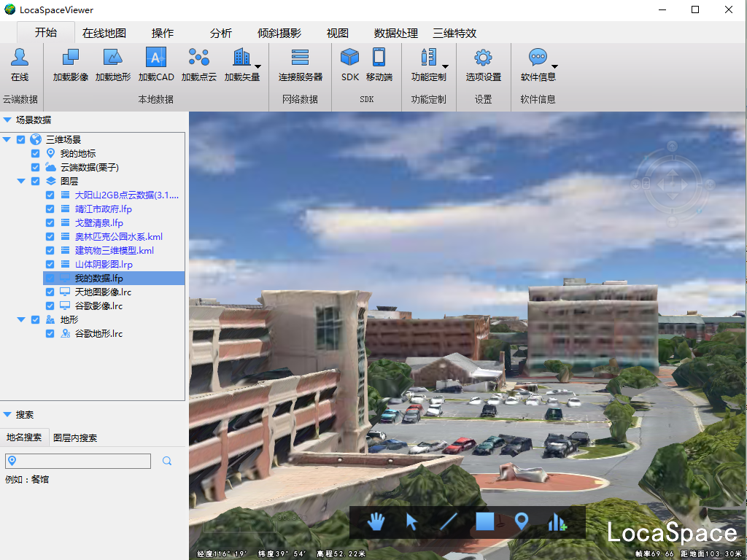Image resolution: width=747 pixels, height=560 pixels.
Task: Collapse the 场景数据 panel
Action: point(7,120)
